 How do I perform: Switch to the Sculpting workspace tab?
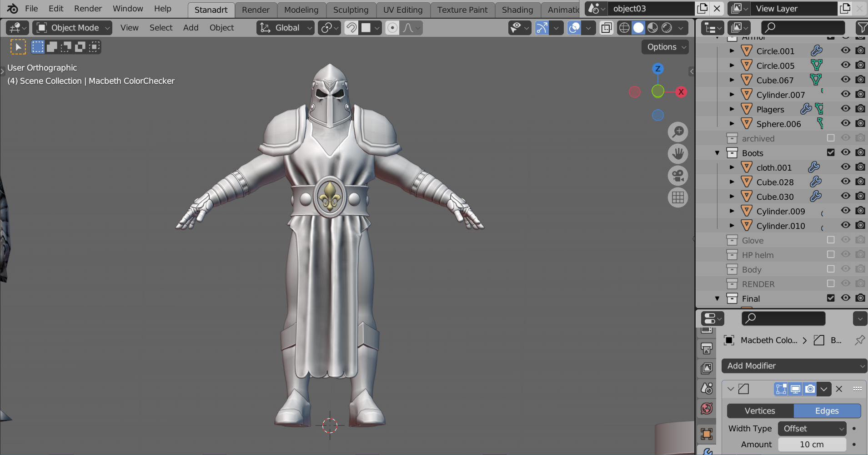351,10
